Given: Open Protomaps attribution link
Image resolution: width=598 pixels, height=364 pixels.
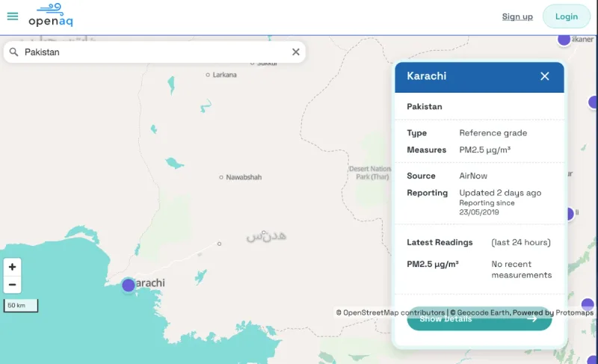Looking at the screenshot, I should [574, 312].
